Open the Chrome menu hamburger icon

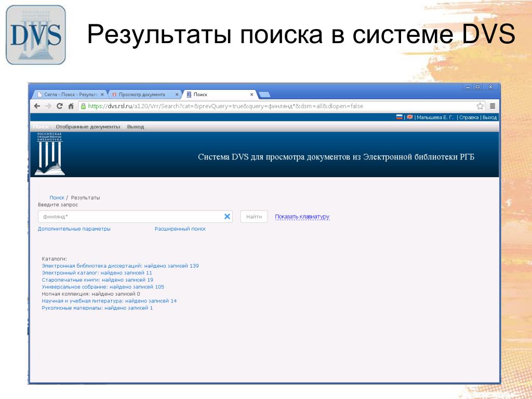tap(493, 106)
